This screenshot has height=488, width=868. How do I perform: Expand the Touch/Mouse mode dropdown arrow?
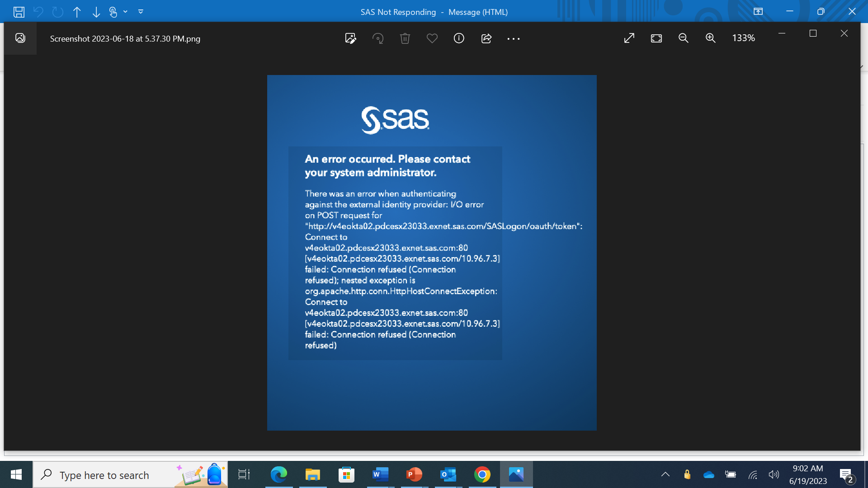coord(126,12)
